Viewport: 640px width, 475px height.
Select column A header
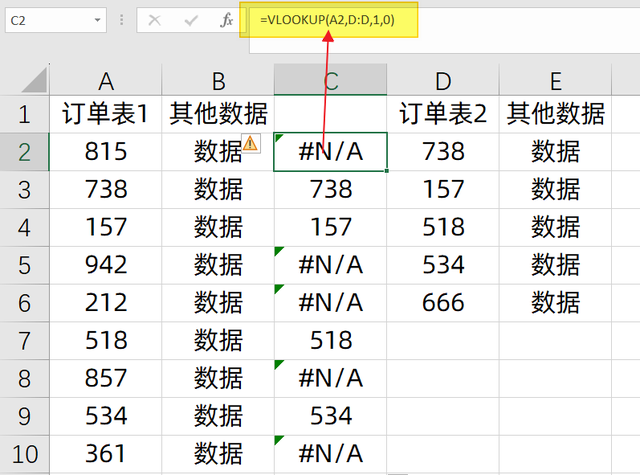coord(106,80)
